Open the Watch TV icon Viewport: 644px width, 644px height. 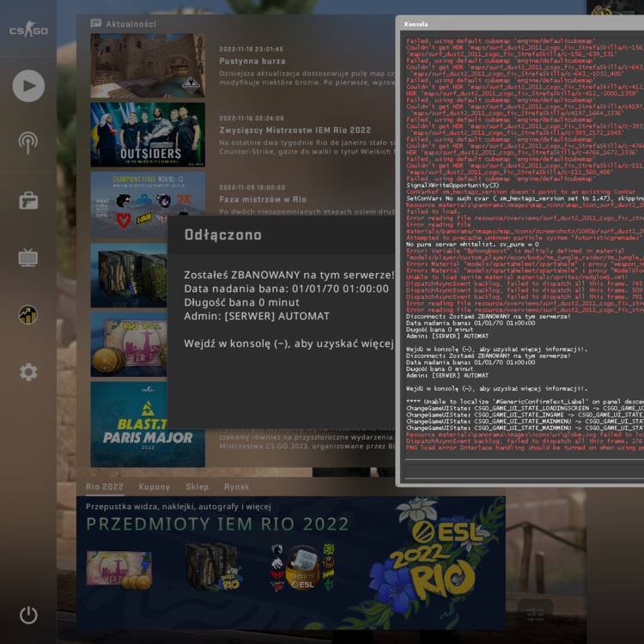point(28,258)
